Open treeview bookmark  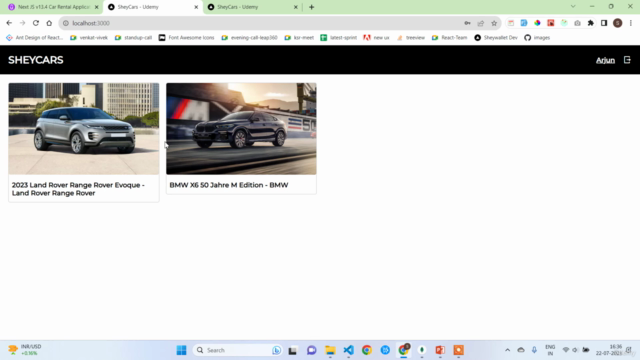(x=411, y=38)
